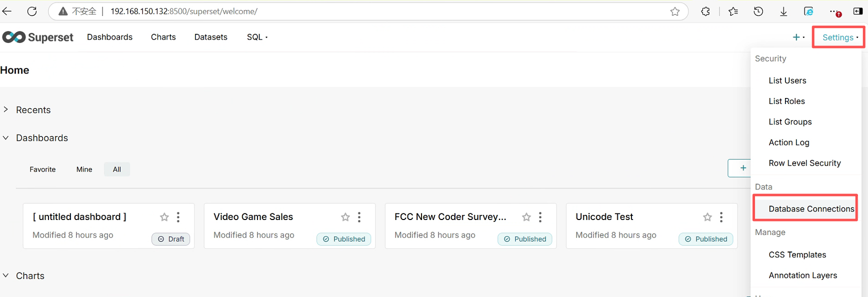Favorite the Video Game Sales dashboard star
Screen dimensions: 868x297
click(x=345, y=217)
